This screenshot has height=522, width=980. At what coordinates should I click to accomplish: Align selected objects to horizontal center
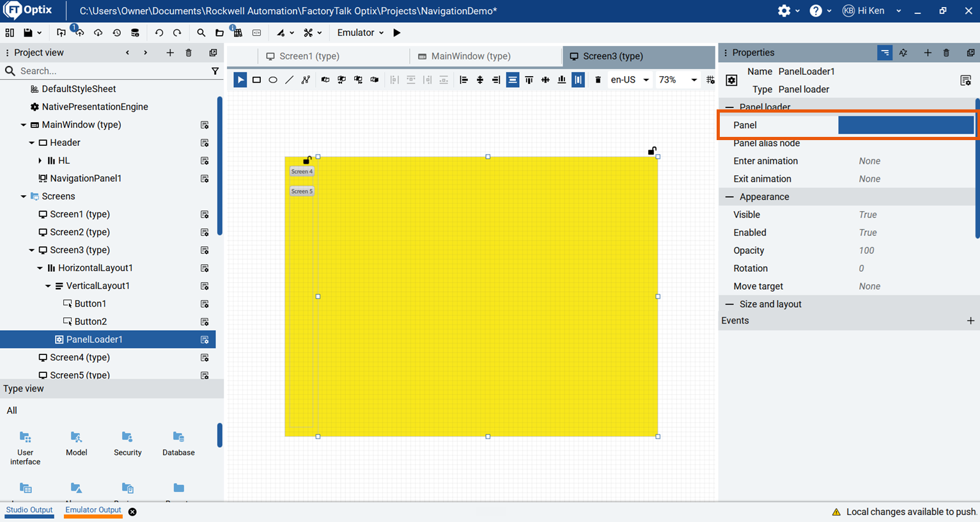coord(480,80)
